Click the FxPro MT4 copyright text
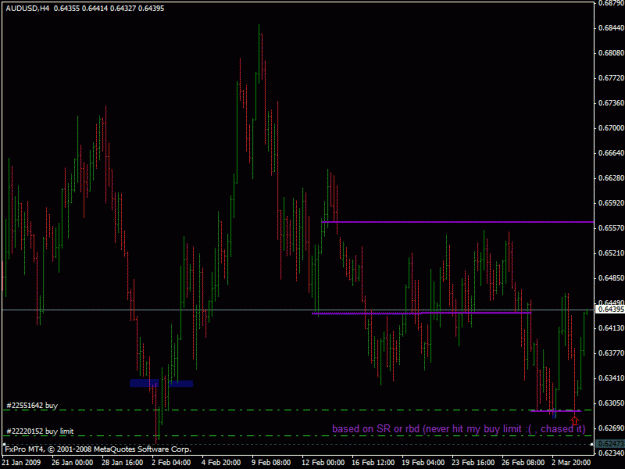The width and height of the screenshot is (625, 469). coord(98,449)
